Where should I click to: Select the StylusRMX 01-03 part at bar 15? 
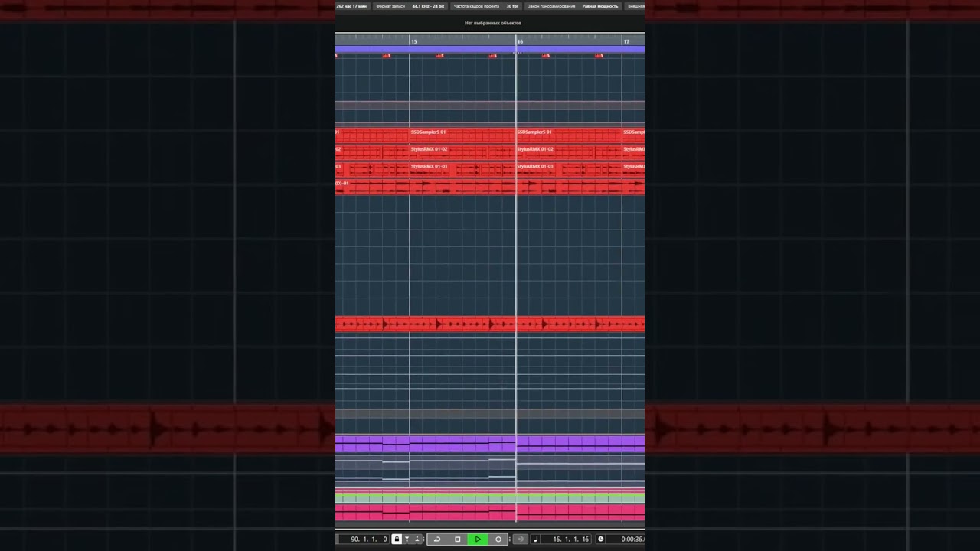(x=462, y=168)
